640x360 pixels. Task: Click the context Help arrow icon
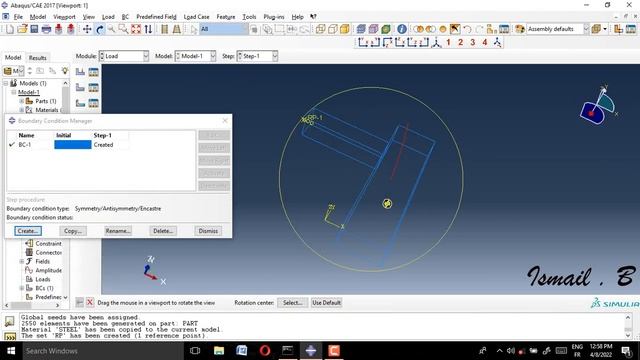(313, 17)
